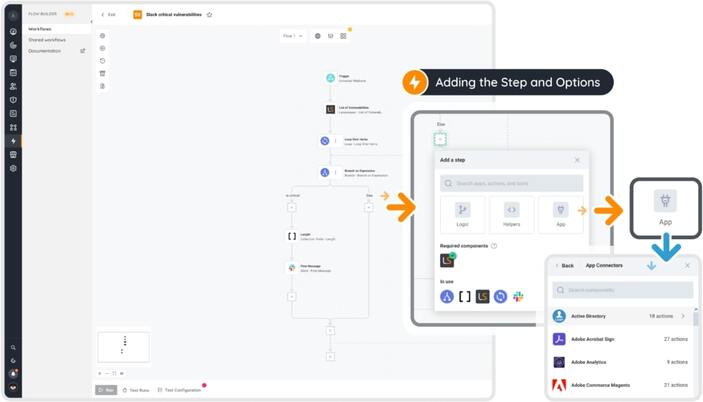Click the Slack icon under In use
This screenshot has width=703, height=402.
tap(518, 297)
